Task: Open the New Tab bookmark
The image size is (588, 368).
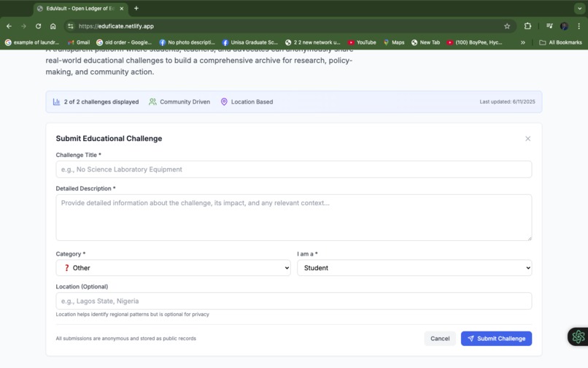Action: click(425, 42)
